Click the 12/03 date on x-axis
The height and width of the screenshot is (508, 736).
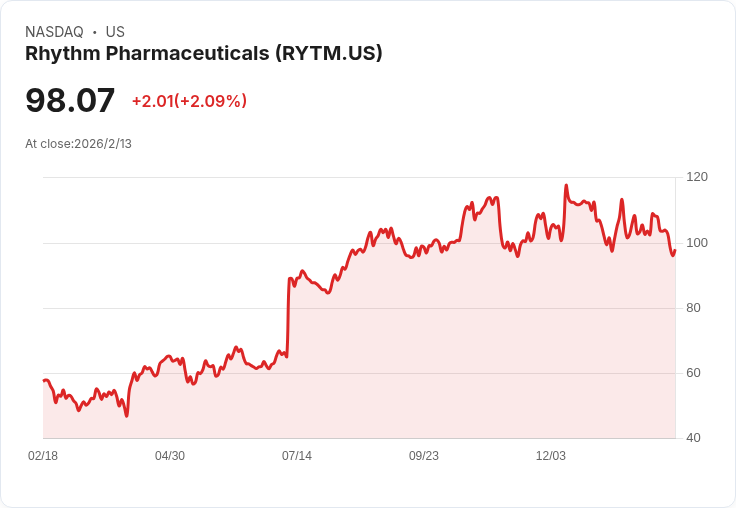pos(551,456)
